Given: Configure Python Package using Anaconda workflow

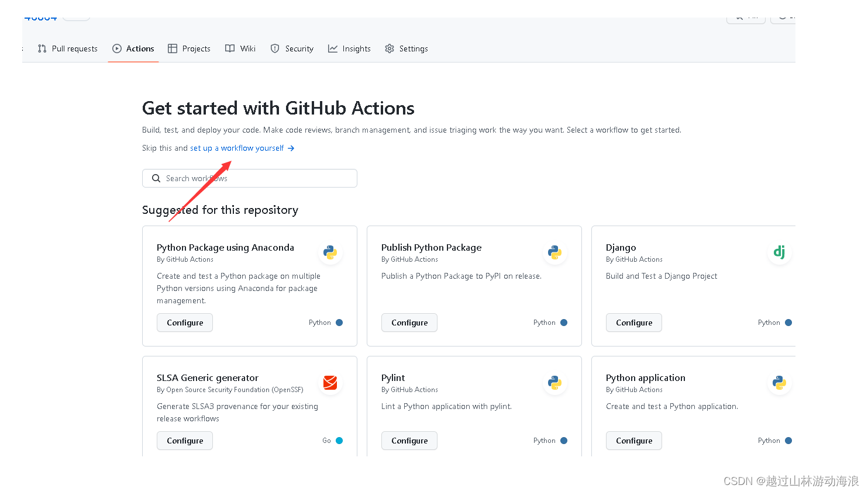Looking at the screenshot, I should [x=185, y=323].
